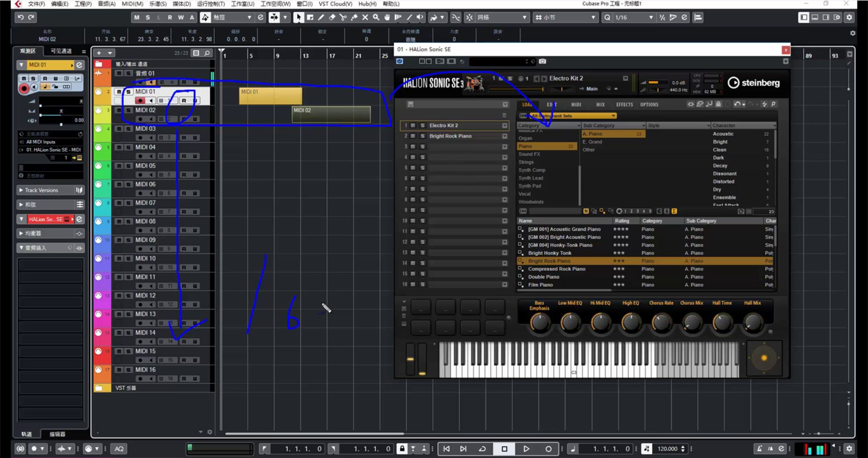Switch to HALion's EFFECTS tab
The width and height of the screenshot is (868, 458).
(624, 104)
